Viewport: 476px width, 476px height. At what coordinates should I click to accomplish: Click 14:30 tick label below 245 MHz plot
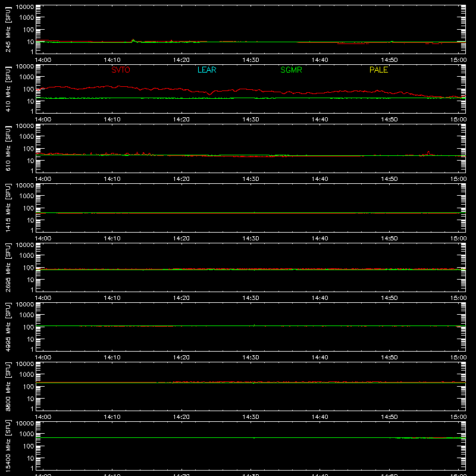[250, 60]
